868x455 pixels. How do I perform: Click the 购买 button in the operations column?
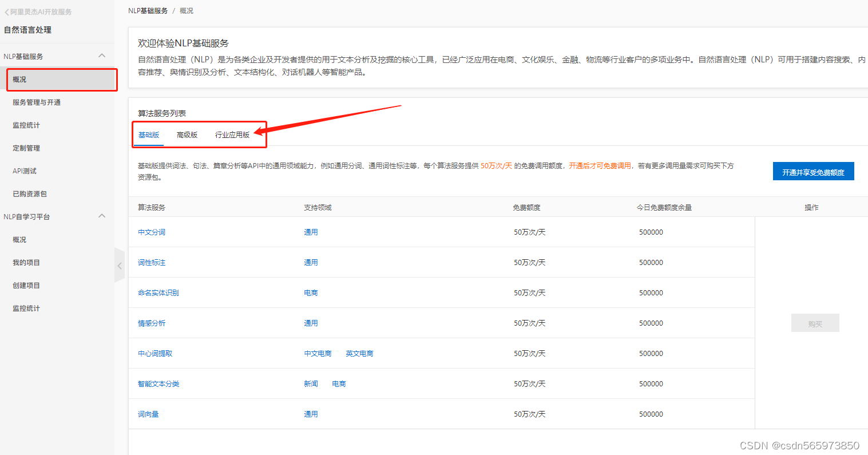[x=815, y=323]
